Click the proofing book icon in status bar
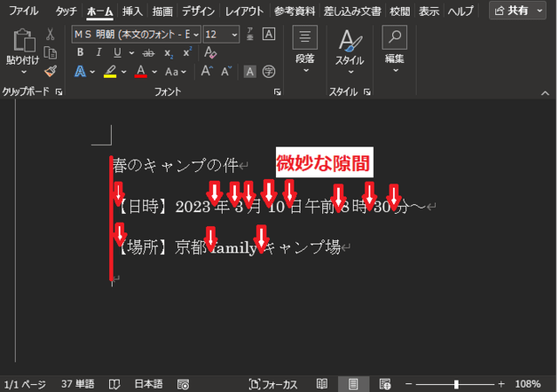 click(x=114, y=384)
